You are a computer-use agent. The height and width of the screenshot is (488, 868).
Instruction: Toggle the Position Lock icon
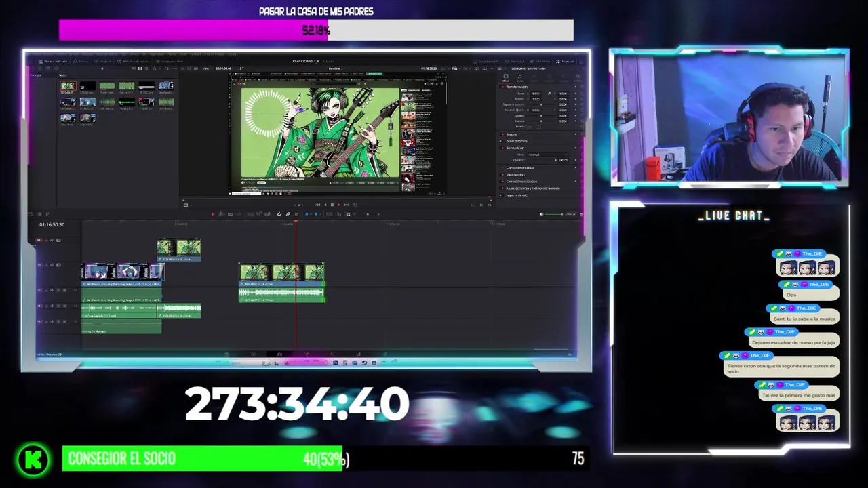pos(296,214)
